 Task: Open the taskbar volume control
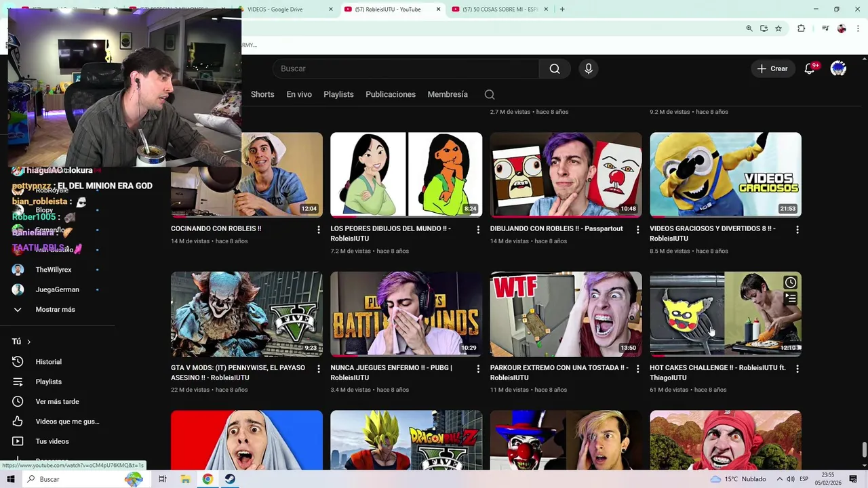coord(791,479)
